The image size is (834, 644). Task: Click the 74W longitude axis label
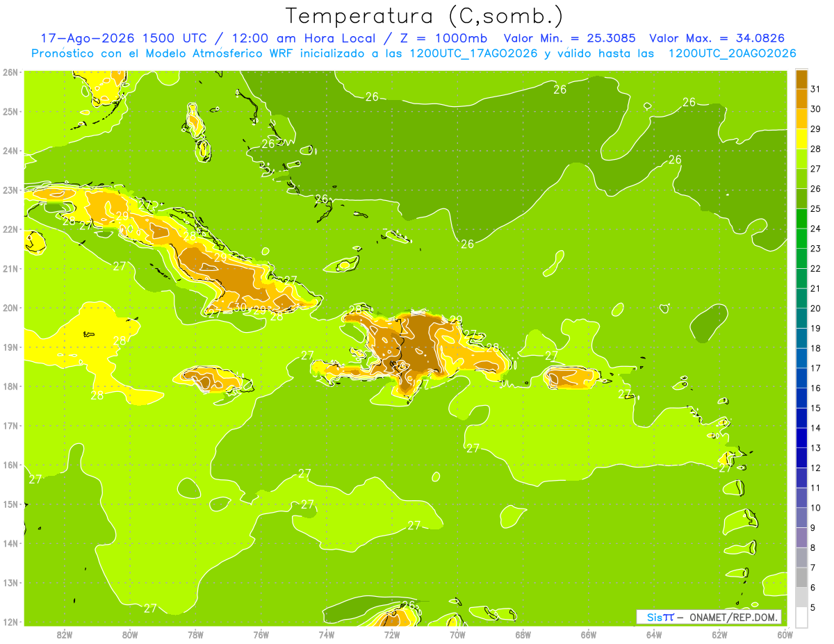coord(327,634)
